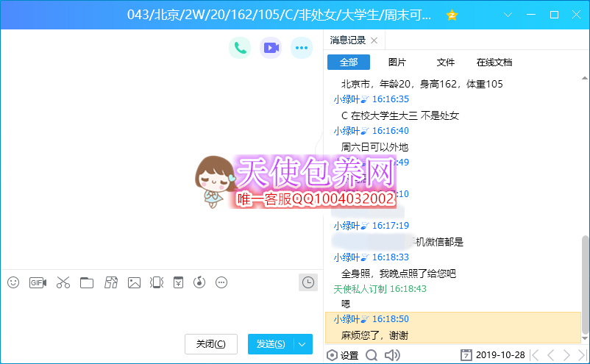Click the sender line 小绿叶 16:16:35
Viewport: 590px width, 364px height.
click(x=371, y=99)
